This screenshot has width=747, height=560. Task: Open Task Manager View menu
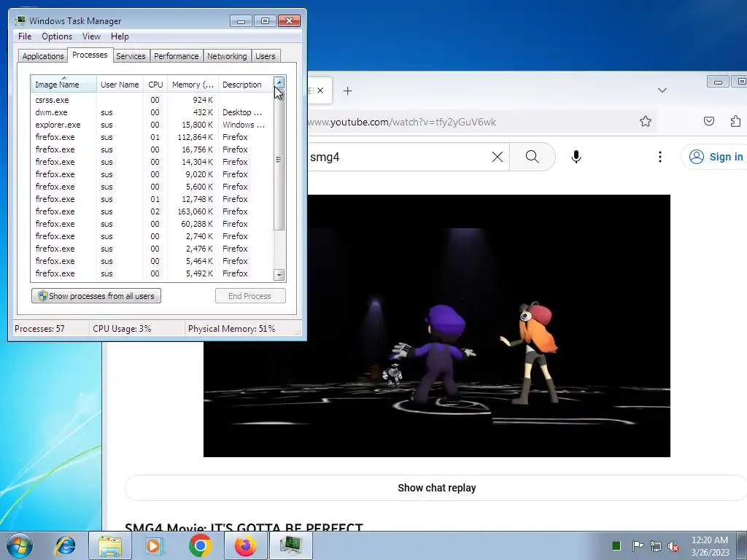coord(91,36)
